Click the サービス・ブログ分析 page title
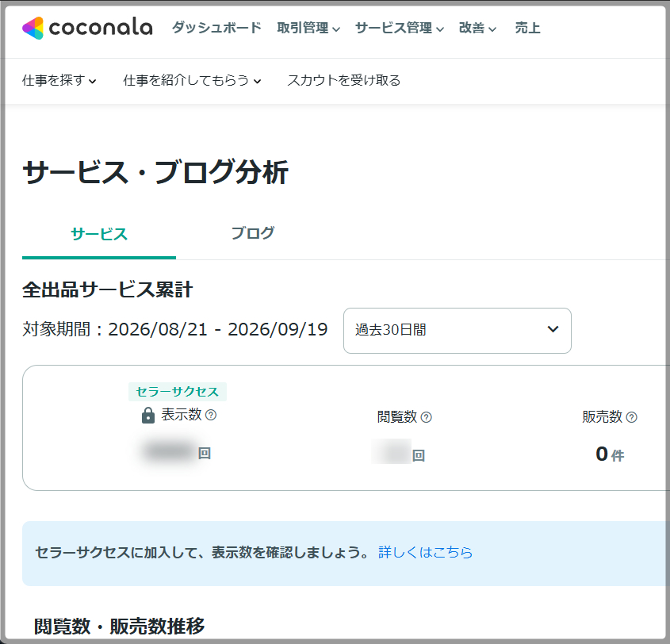The height and width of the screenshot is (644, 670). pos(155,172)
